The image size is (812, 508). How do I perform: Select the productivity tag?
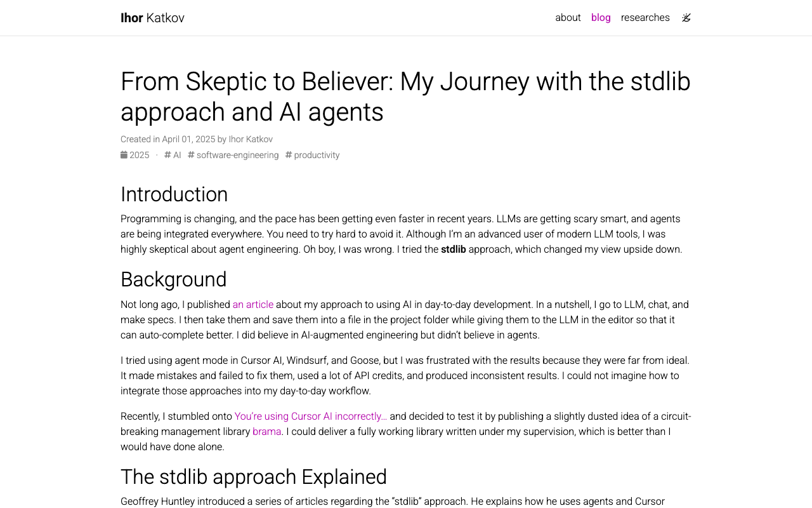[x=317, y=154]
